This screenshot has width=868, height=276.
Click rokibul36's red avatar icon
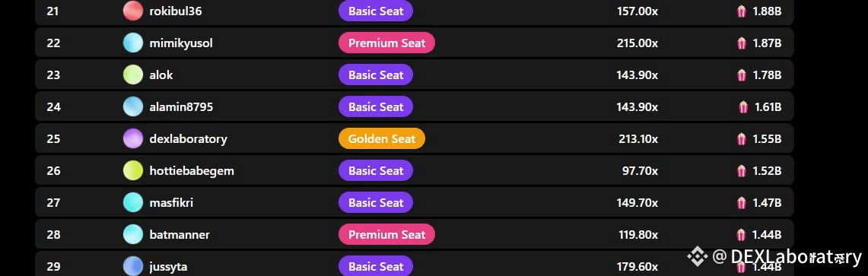133,11
